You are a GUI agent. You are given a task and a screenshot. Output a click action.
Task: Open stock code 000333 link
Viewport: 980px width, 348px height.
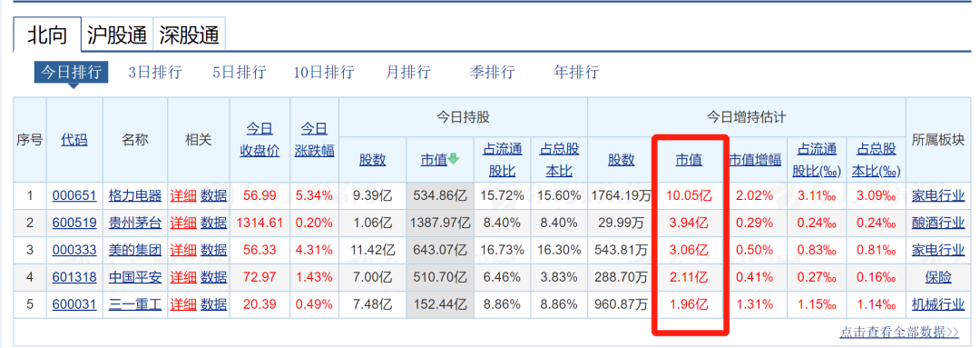tap(74, 251)
